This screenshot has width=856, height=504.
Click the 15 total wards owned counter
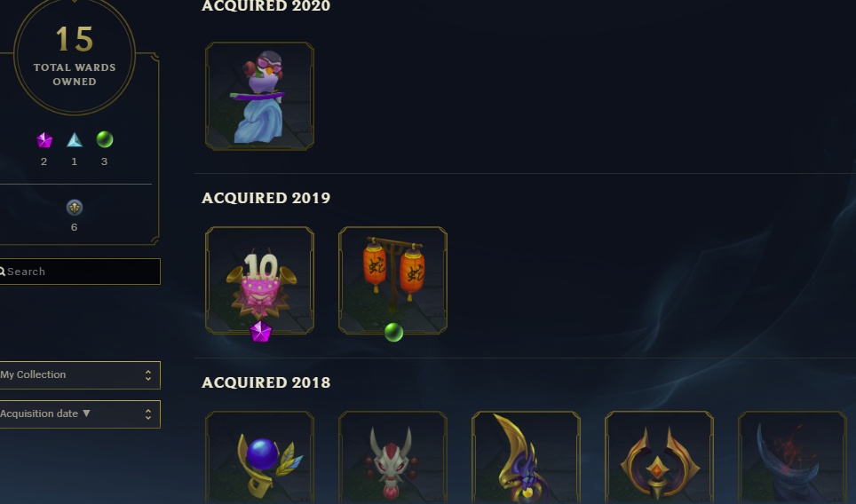(x=75, y=56)
